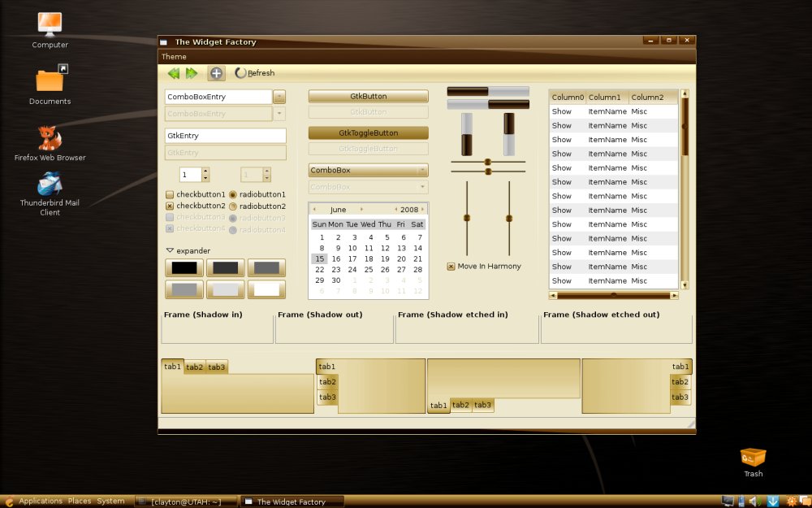Click the upper horizontal slider's handle
812x508 pixels.
tap(487, 163)
